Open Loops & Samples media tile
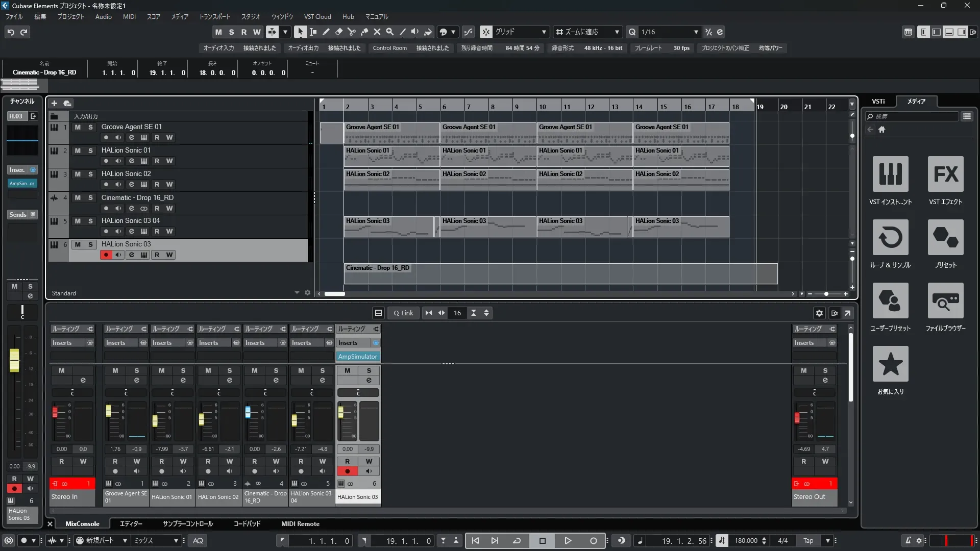 tap(890, 237)
